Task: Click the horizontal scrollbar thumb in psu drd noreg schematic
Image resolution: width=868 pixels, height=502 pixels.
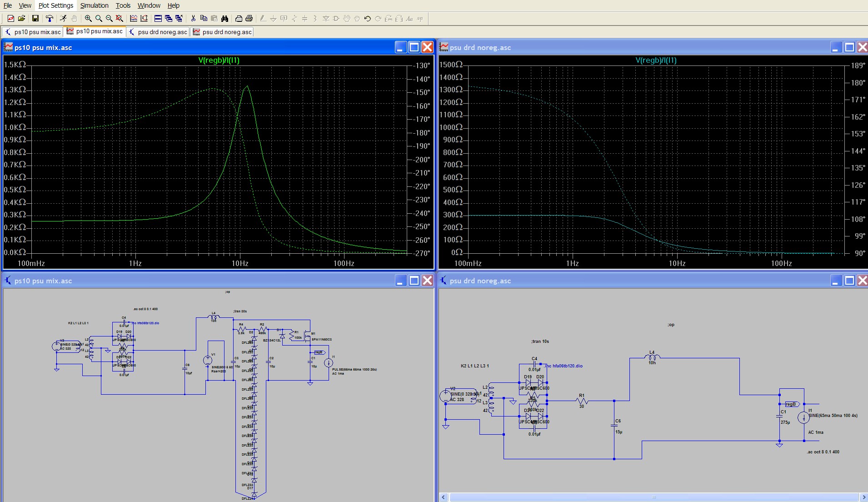Action: (653, 497)
